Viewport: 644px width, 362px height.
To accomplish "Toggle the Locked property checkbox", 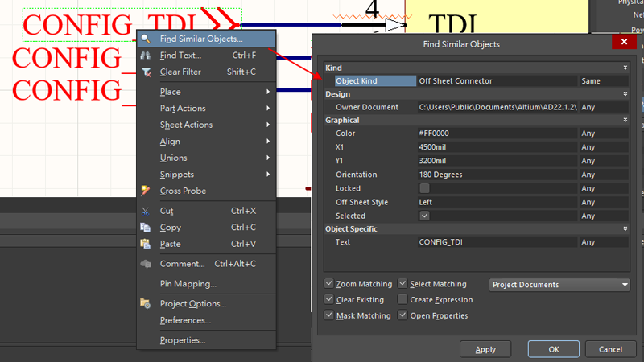I will (424, 188).
